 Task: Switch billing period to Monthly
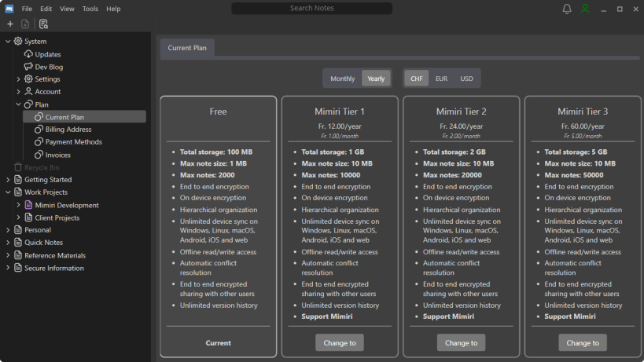click(343, 79)
